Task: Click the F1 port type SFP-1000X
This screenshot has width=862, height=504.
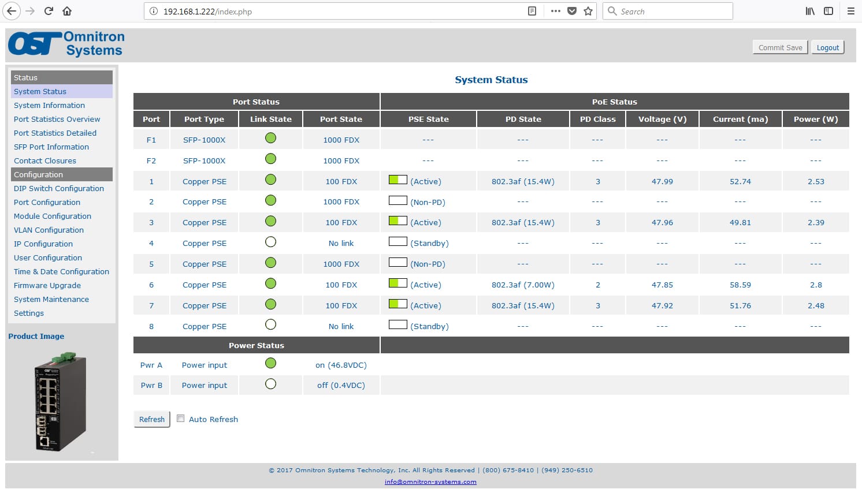Action: (204, 140)
